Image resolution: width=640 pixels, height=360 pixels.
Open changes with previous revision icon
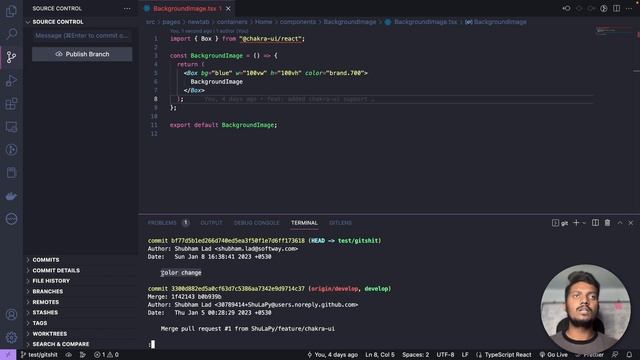(x=567, y=9)
